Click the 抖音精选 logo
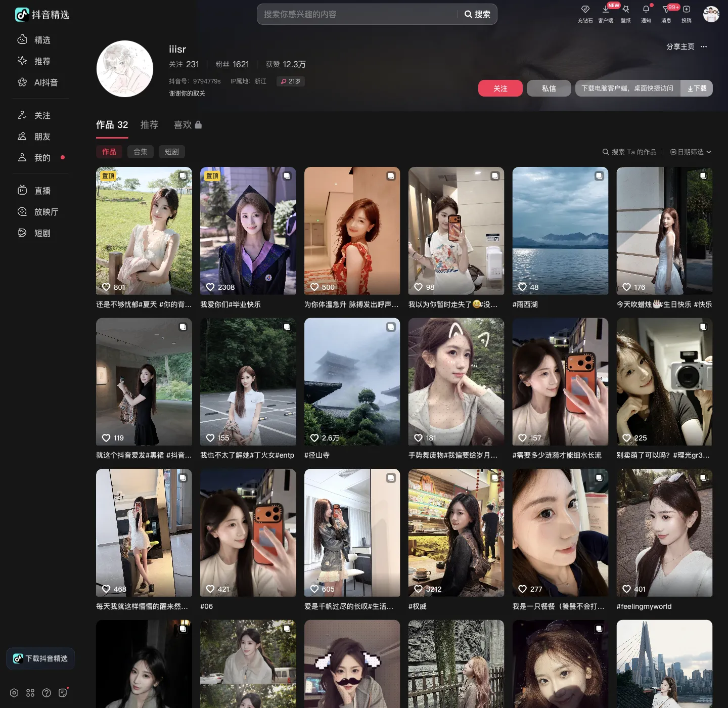728x708 pixels. pos(42,15)
